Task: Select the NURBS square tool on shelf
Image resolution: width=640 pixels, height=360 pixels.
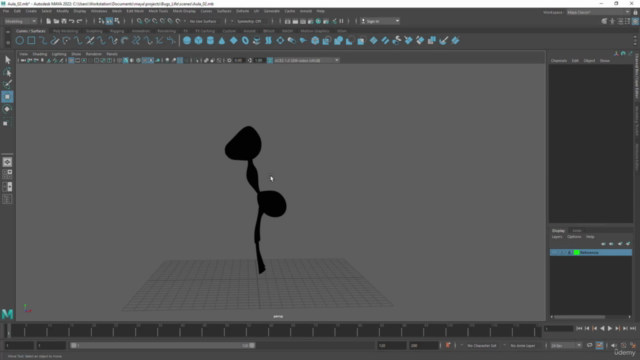Action: pos(31,40)
